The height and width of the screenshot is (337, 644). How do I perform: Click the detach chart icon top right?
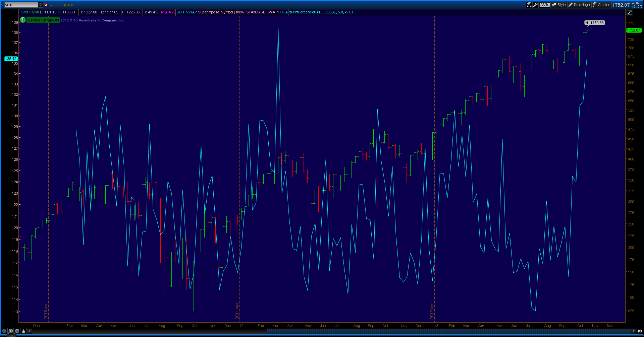[630, 12]
